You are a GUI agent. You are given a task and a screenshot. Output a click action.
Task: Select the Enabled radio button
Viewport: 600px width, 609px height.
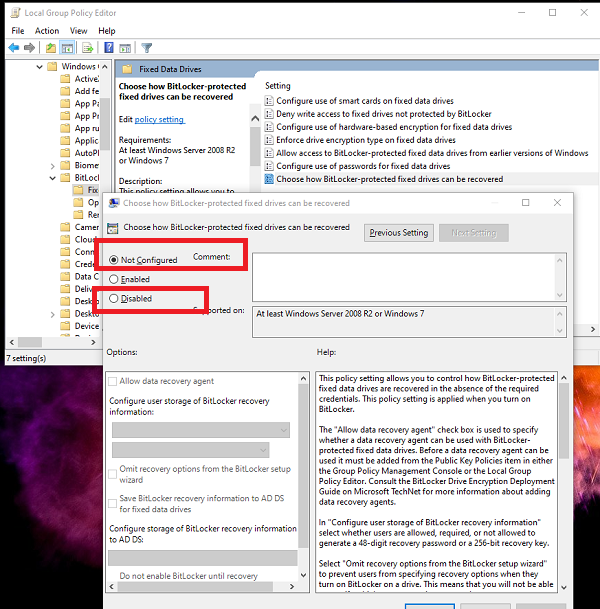coord(113,279)
